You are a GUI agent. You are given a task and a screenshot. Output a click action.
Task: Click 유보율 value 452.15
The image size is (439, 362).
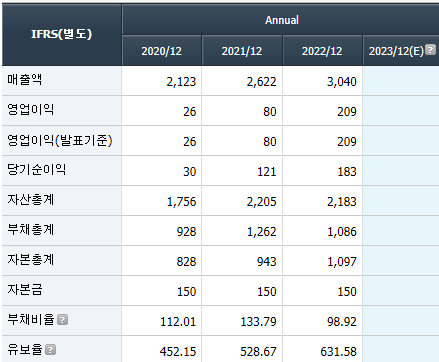point(178,352)
